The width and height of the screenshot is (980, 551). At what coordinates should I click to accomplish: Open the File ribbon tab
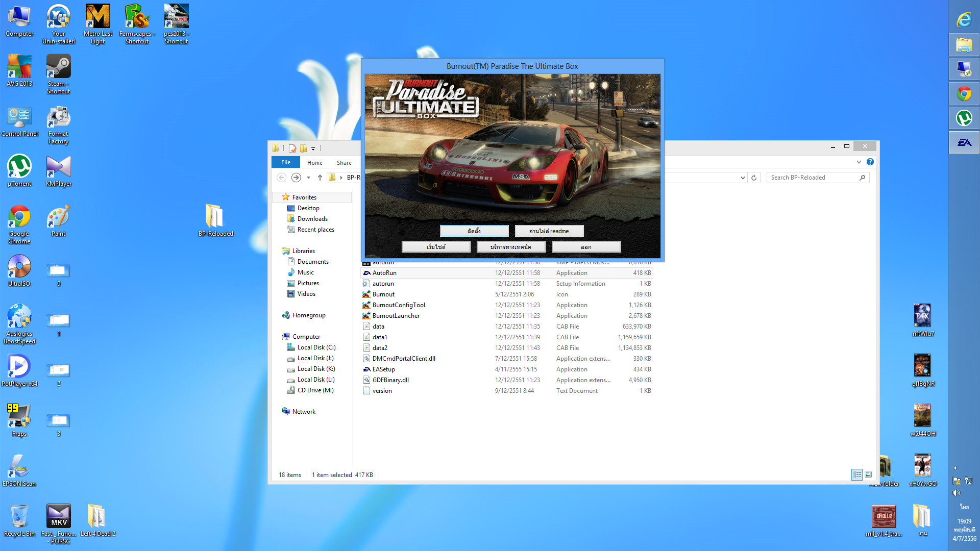pos(286,162)
